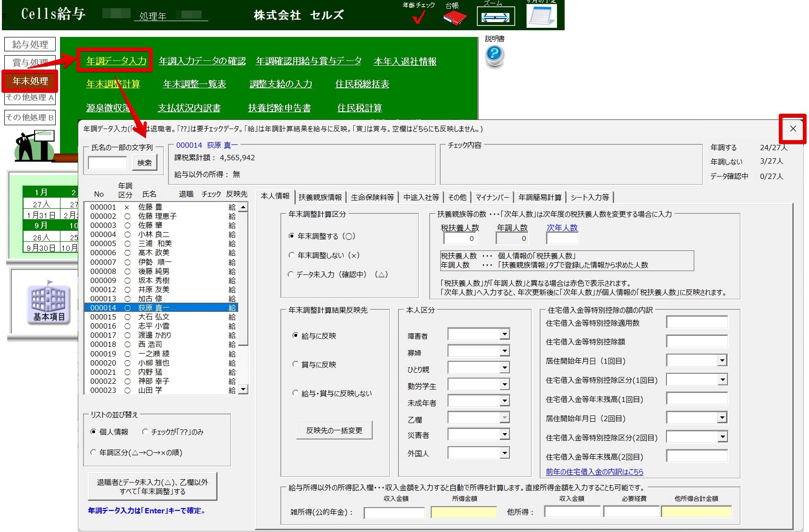This screenshot has height=532, width=809.
Task: Open the manual blue question mark icon
Action: 494,55
